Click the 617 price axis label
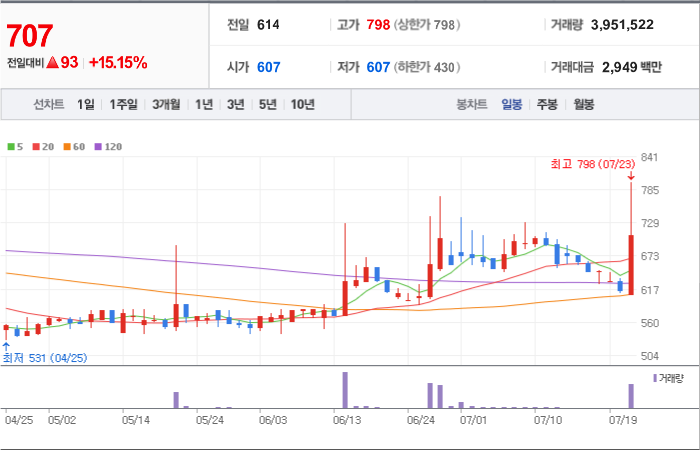 click(x=650, y=290)
